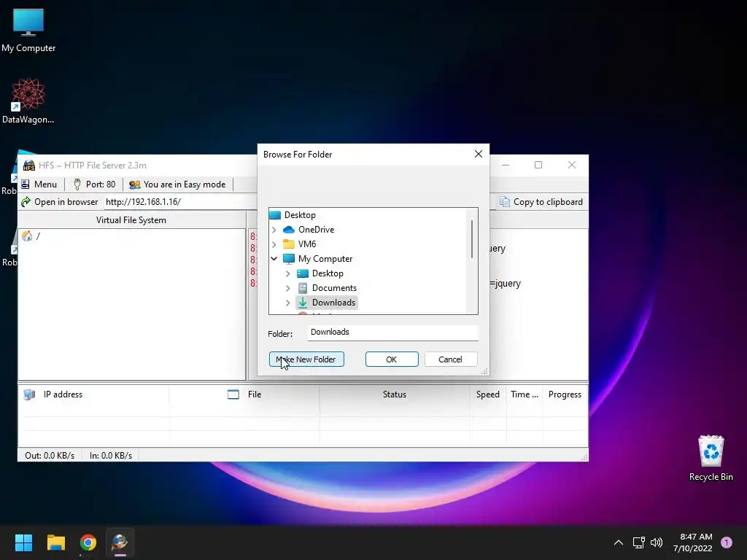Click the In: 0.0 KB/s status entry
Viewport: 747px width, 560px height.
coord(111,456)
